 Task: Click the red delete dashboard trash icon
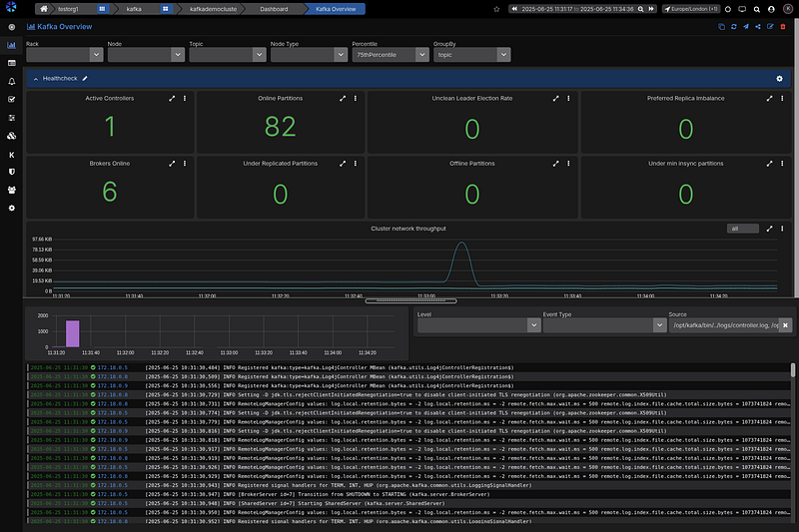(x=783, y=26)
